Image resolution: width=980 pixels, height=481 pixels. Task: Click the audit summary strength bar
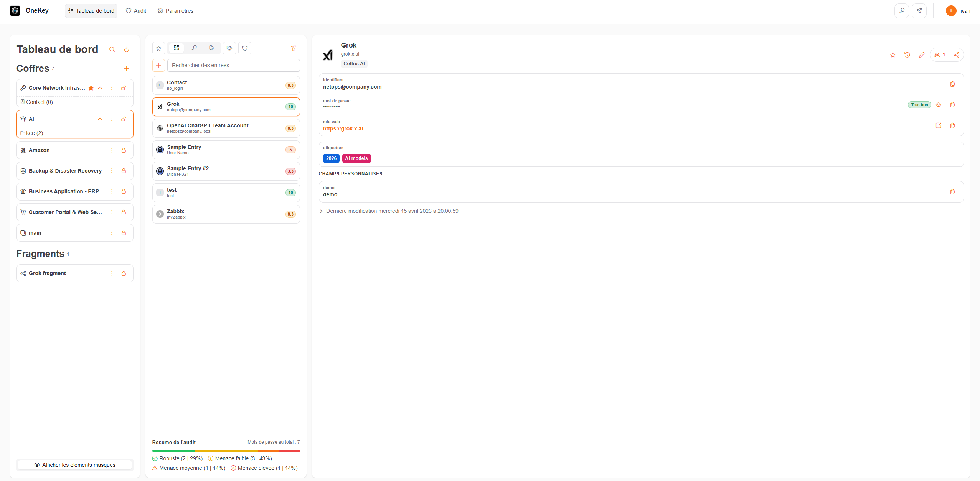[226, 451]
